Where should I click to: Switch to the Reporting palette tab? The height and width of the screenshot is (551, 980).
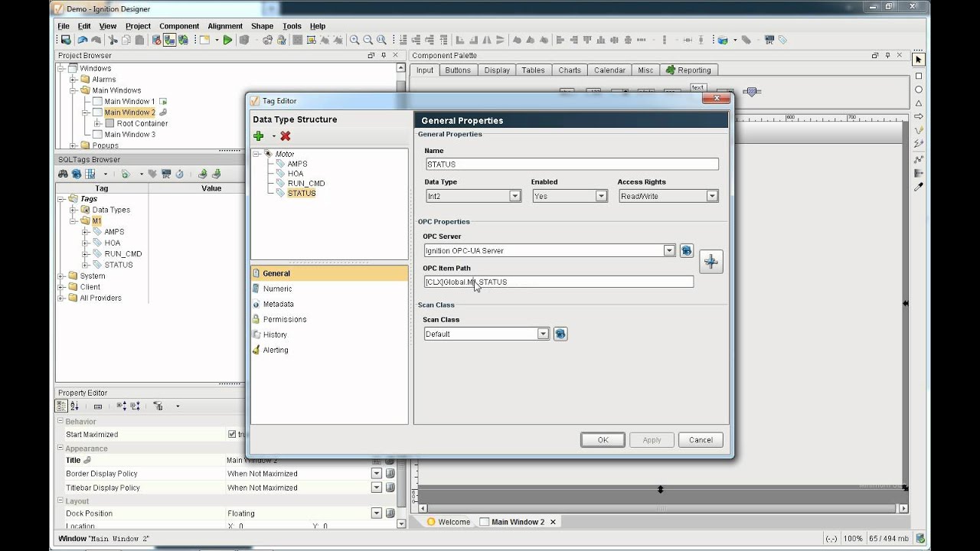(x=689, y=70)
